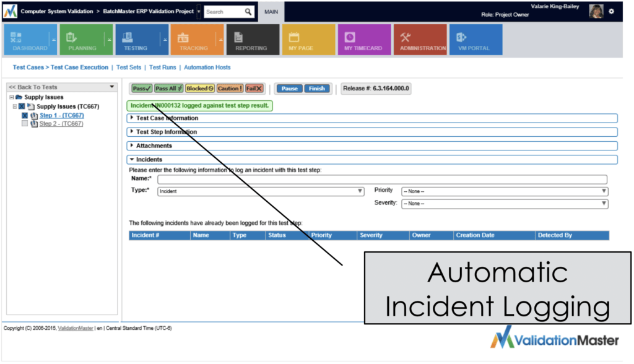The height and width of the screenshot is (364, 634).
Task: Check the Step 2 - (TC667) checkbox
Action: pyautogui.click(x=25, y=123)
